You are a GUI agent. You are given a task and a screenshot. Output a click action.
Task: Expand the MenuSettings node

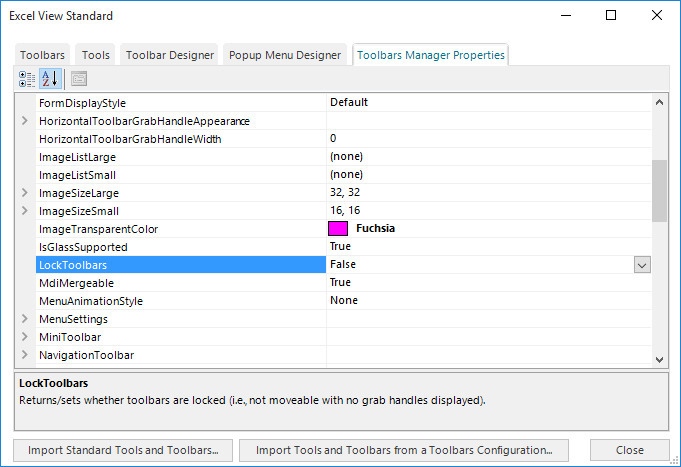pos(25,319)
